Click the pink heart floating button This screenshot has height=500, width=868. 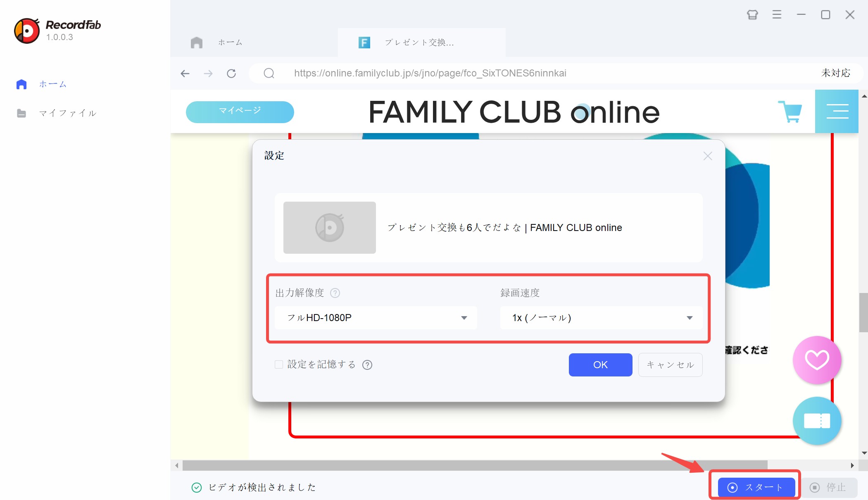[x=817, y=360]
